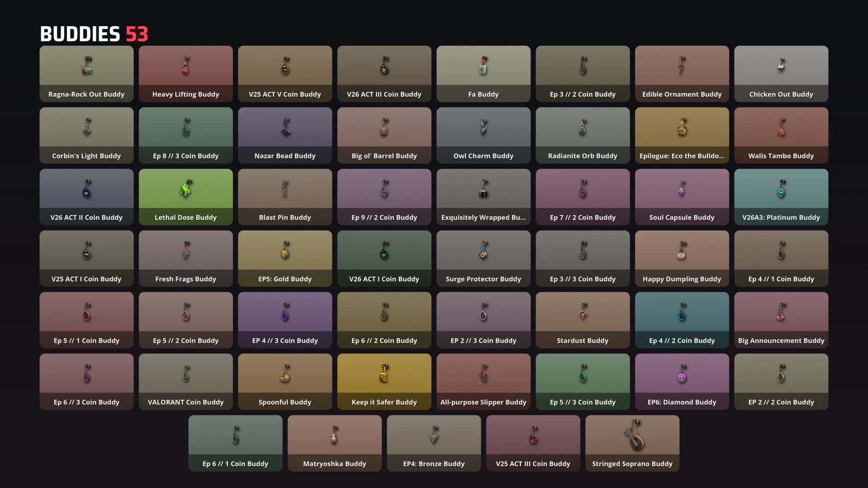Click the Matryoshka Buddy icon
This screenshot has width=868, height=488.
334,435
